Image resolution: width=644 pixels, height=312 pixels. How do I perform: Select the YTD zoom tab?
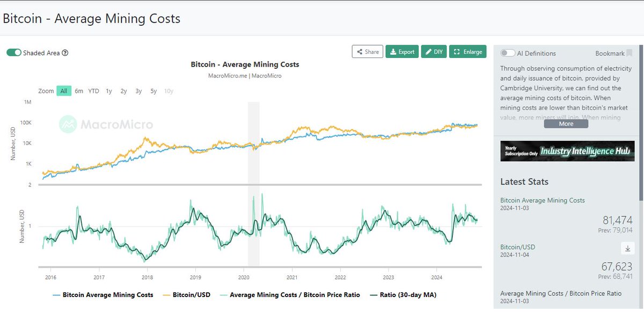click(x=93, y=91)
